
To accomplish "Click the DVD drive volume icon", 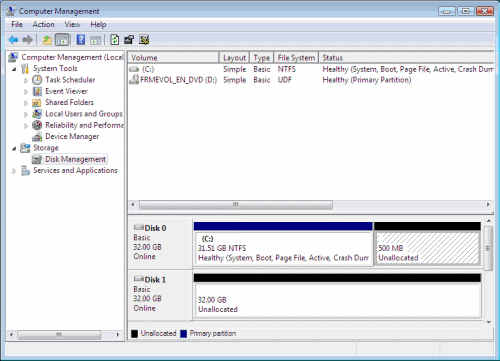I will [134, 80].
